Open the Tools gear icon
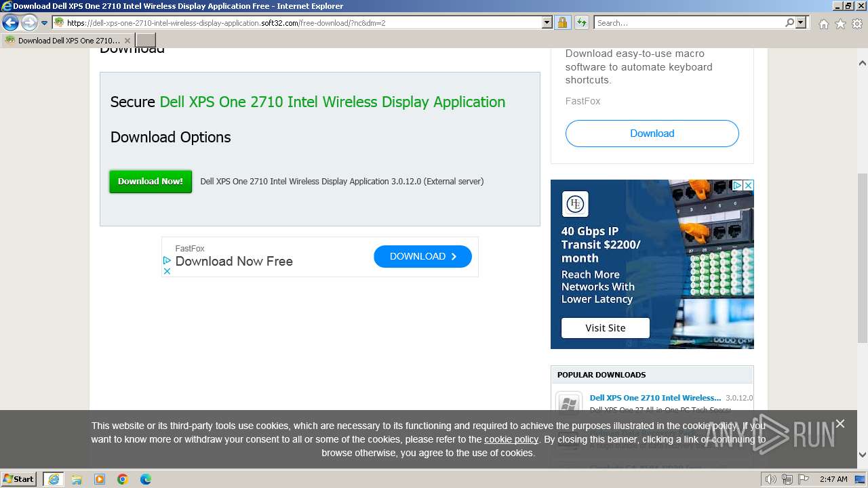This screenshot has width=868, height=488. pos(857,24)
